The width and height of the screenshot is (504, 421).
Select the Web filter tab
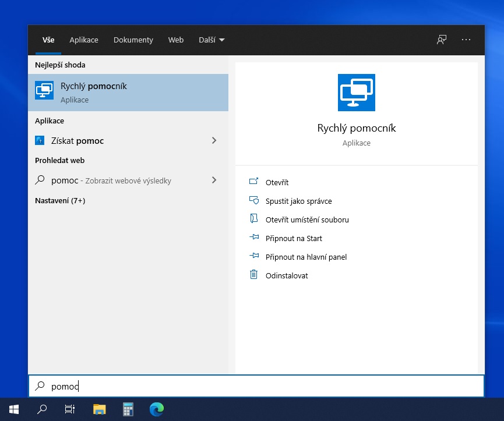[x=175, y=40]
